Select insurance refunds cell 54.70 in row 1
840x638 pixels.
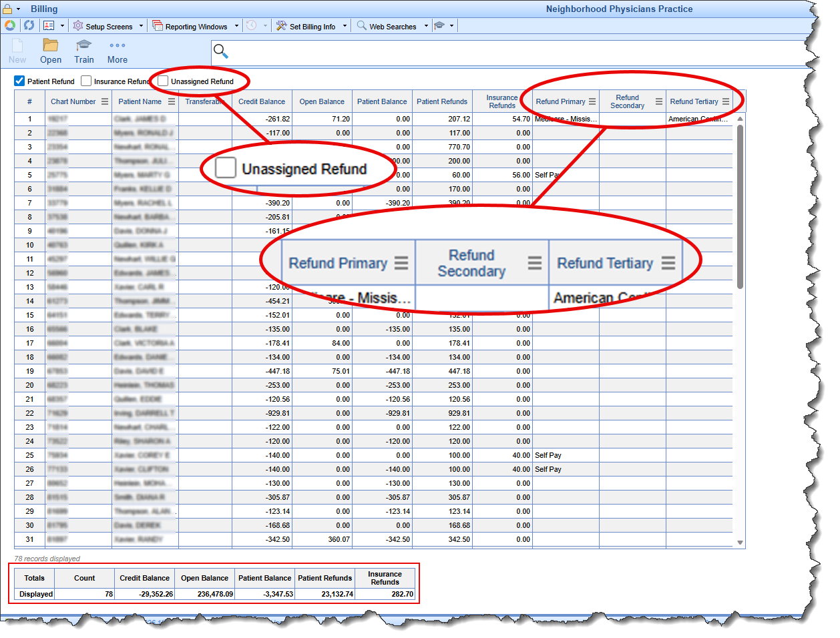coord(502,119)
